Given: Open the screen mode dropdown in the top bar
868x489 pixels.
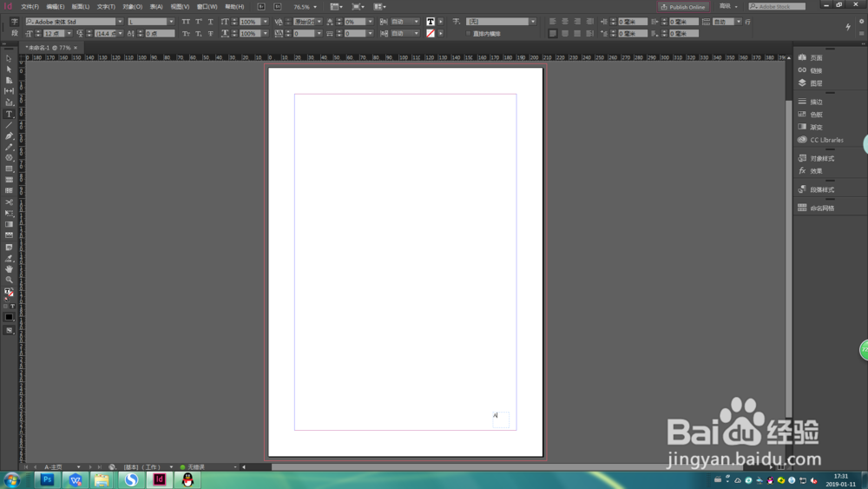Looking at the screenshot, I should tap(358, 7).
